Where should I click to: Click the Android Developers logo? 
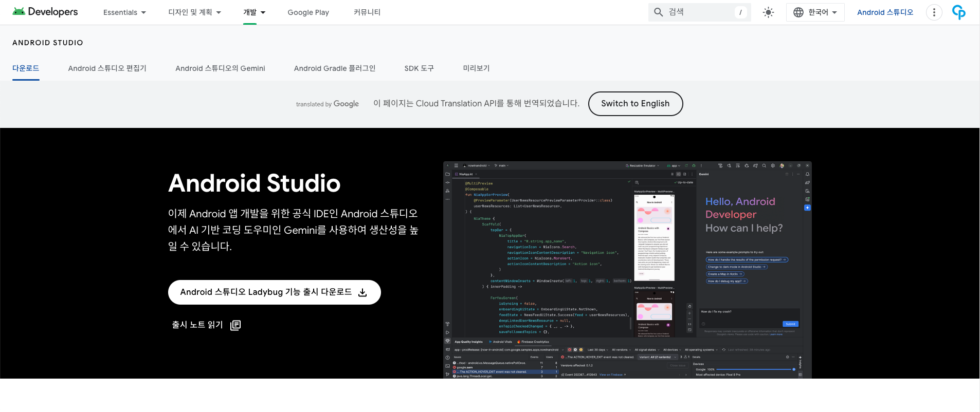point(45,12)
